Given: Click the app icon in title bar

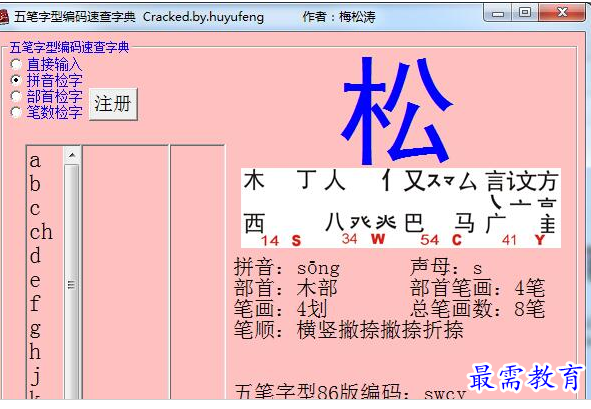Looking at the screenshot, I should point(4,16).
